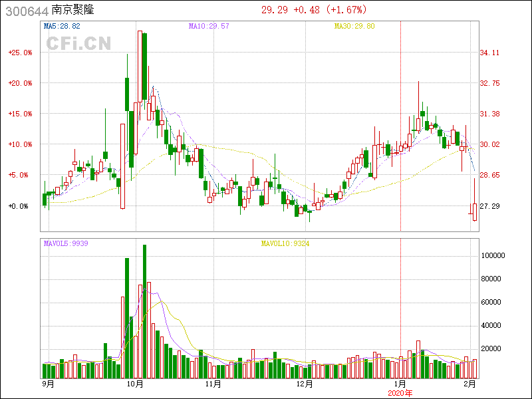Click the MAVOL5:9939 volume label

(66, 243)
